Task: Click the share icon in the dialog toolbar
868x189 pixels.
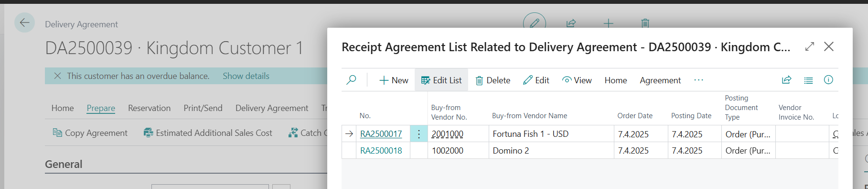Action: pyautogui.click(x=786, y=80)
